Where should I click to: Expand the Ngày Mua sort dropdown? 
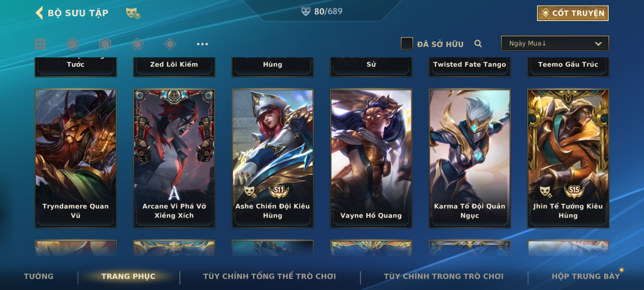[555, 43]
